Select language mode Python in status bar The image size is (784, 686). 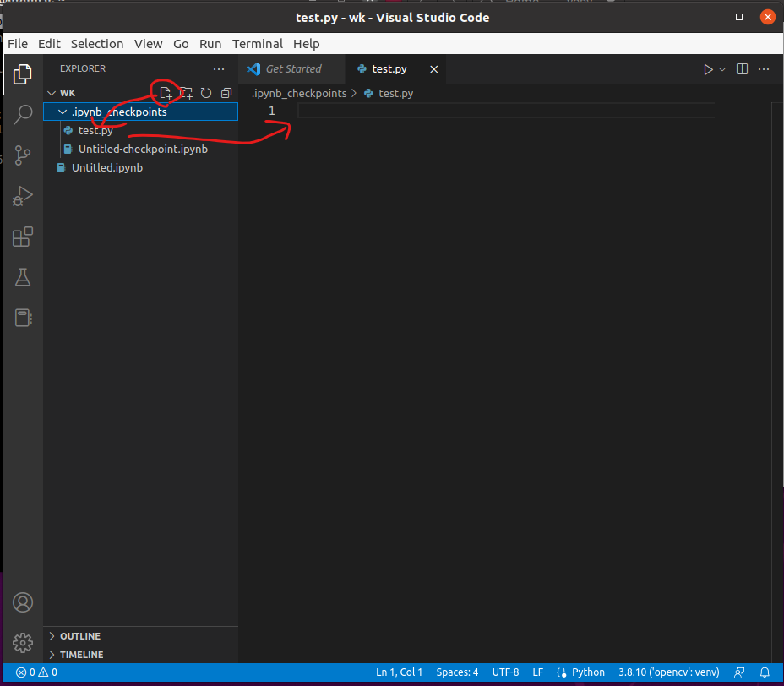coord(588,672)
